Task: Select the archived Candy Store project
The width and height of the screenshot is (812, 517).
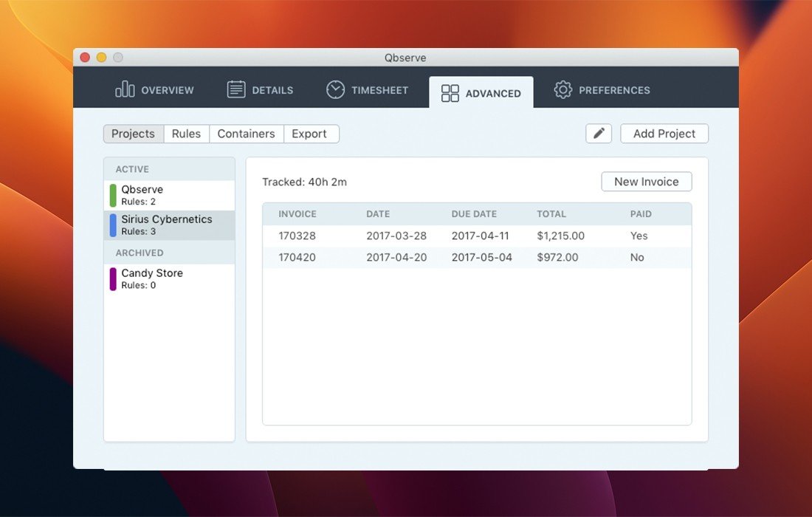Action: click(170, 278)
